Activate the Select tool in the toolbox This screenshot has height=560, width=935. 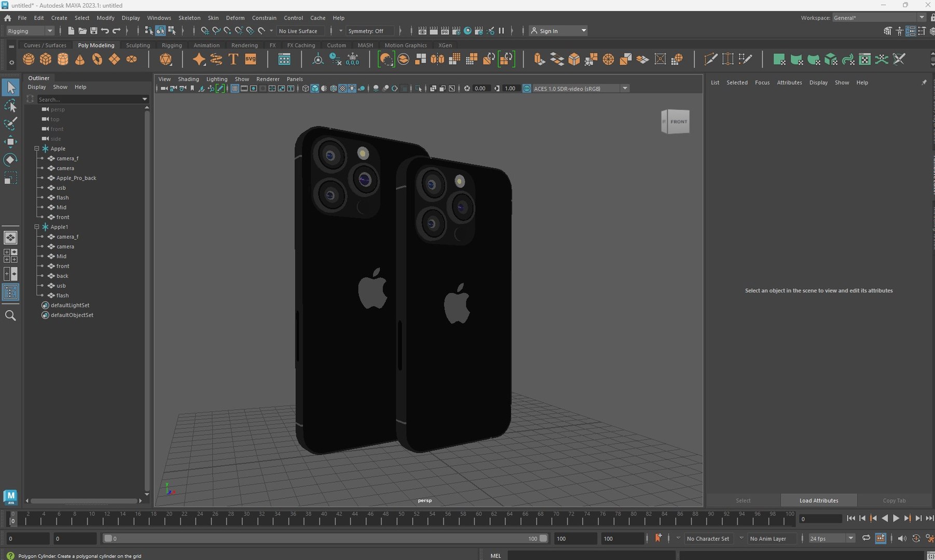click(10, 88)
